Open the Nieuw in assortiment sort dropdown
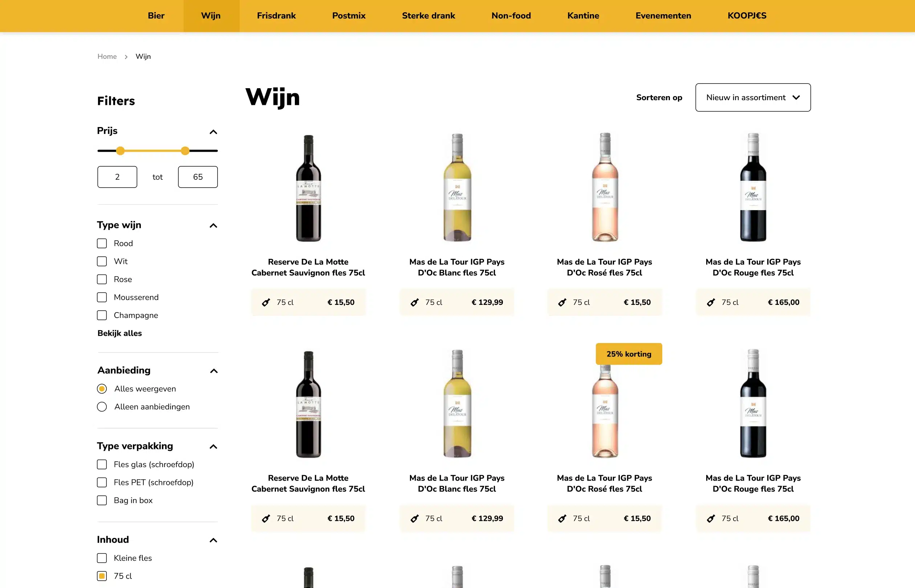Image resolution: width=915 pixels, height=588 pixels. [x=753, y=98]
